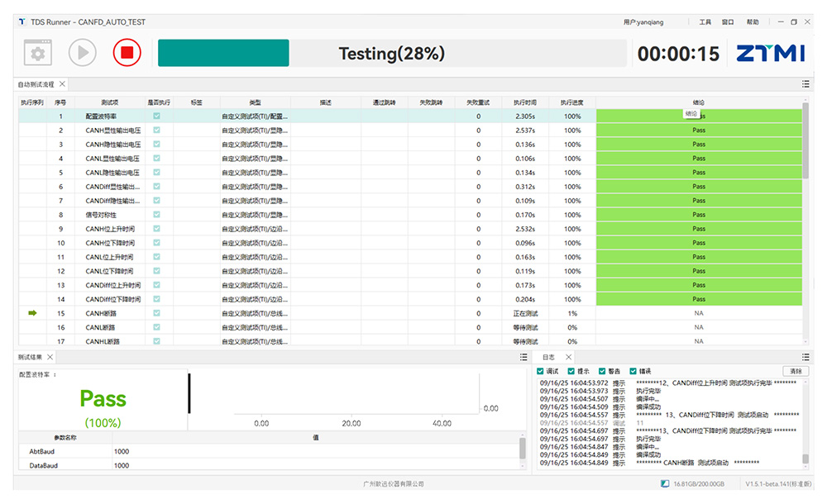Click the disk usage icon in status bar

665,483
